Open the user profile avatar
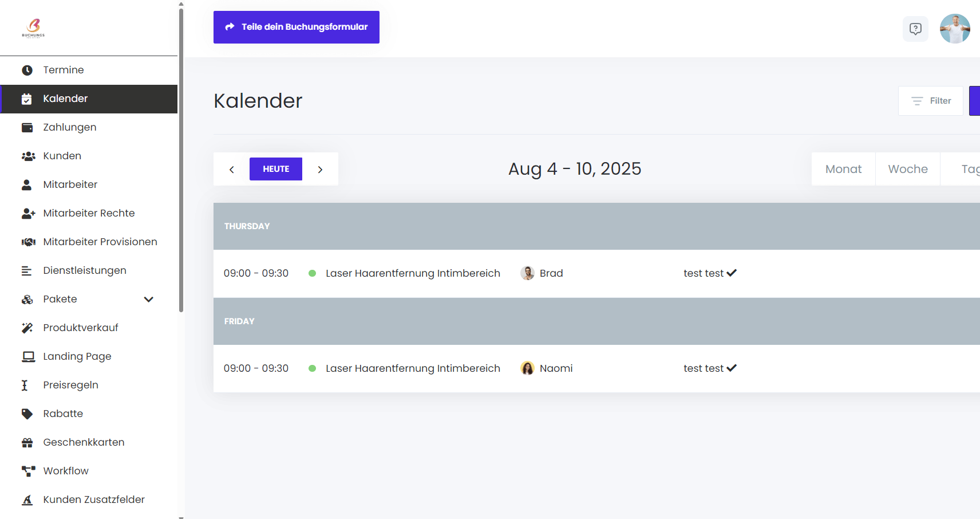Screen dimensions: 980x519 pyautogui.click(x=954, y=29)
